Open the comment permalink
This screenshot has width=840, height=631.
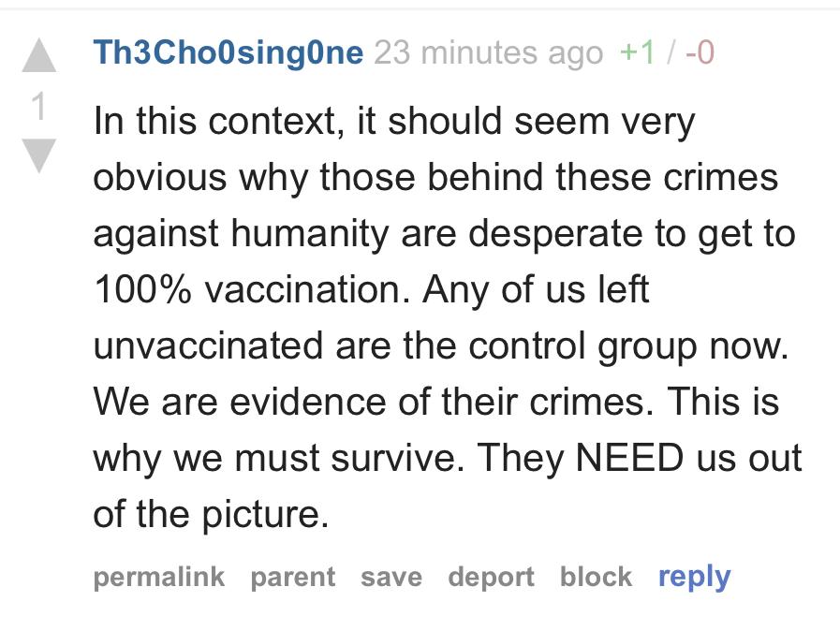click(x=159, y=577)
